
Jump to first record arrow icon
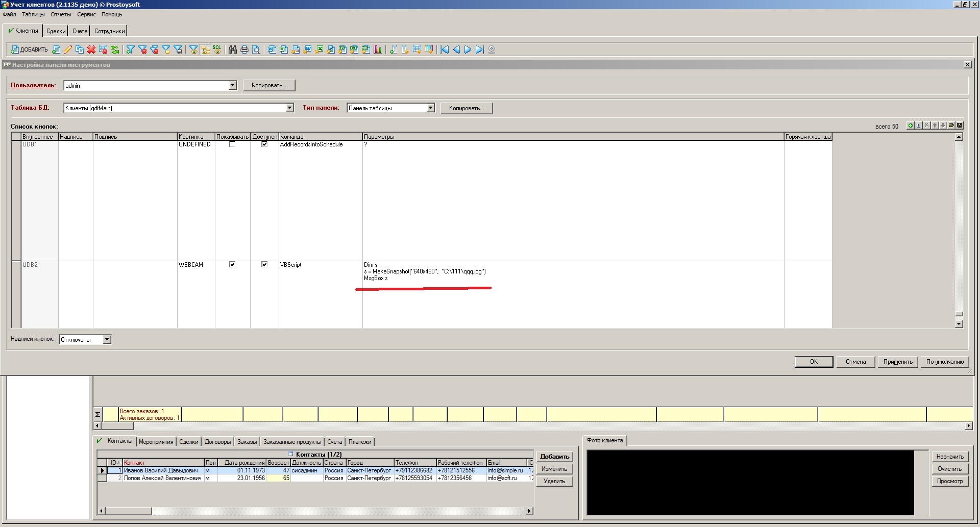pos(445,49)
